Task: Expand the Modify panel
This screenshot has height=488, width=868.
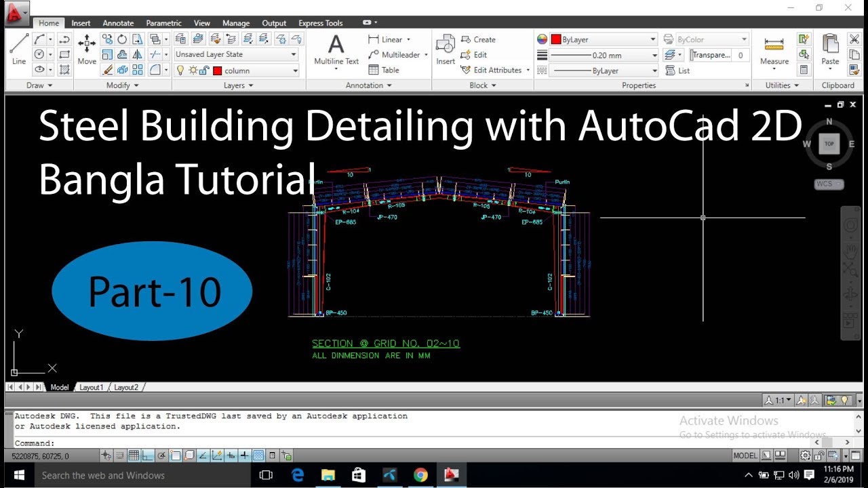Action: coord(123,85)
